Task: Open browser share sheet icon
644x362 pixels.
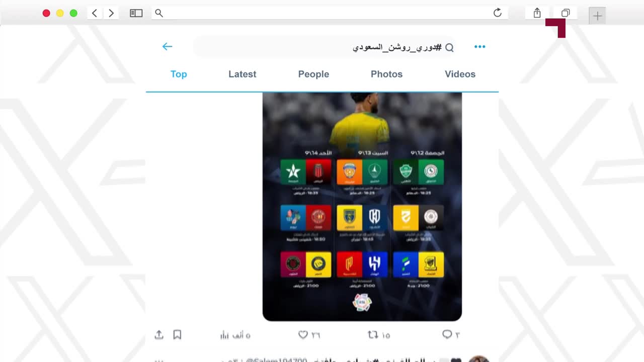Action: click(x=537, y=13)
